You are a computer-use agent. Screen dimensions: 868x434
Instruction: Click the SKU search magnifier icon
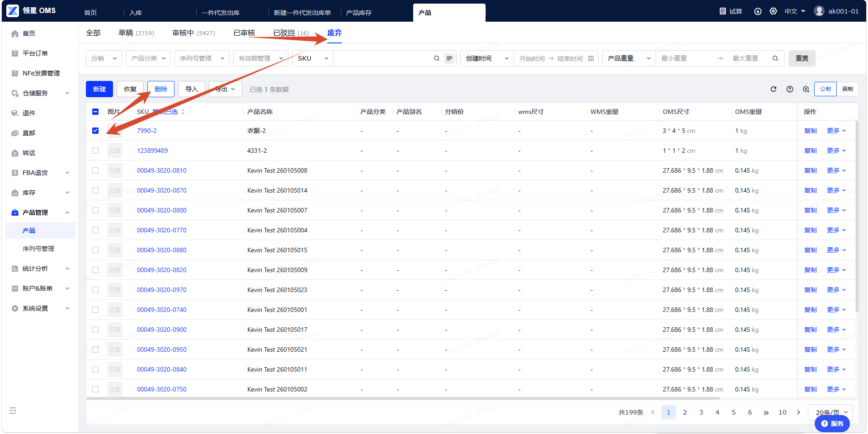pos(437,58)
